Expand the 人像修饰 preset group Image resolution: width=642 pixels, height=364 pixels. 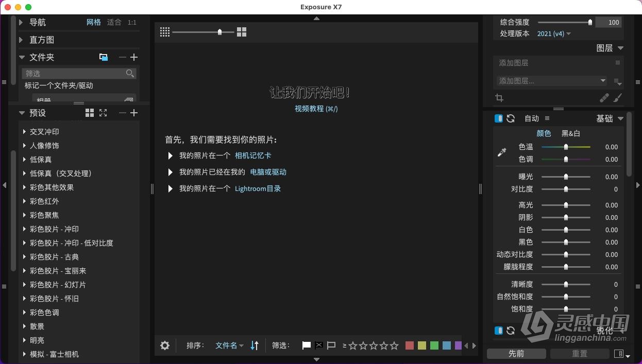click(25, 146)
